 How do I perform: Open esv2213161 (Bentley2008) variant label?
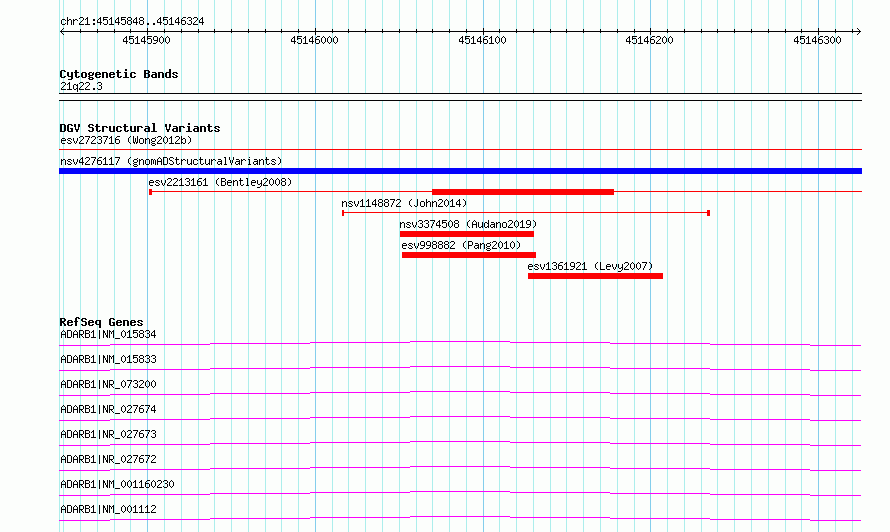pyautogui.click(x=220, y=182)
